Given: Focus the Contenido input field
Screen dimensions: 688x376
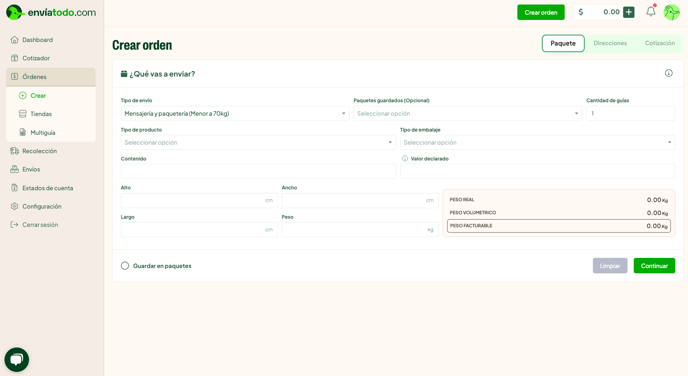Looking at the screenshot, I should (258, 172).
